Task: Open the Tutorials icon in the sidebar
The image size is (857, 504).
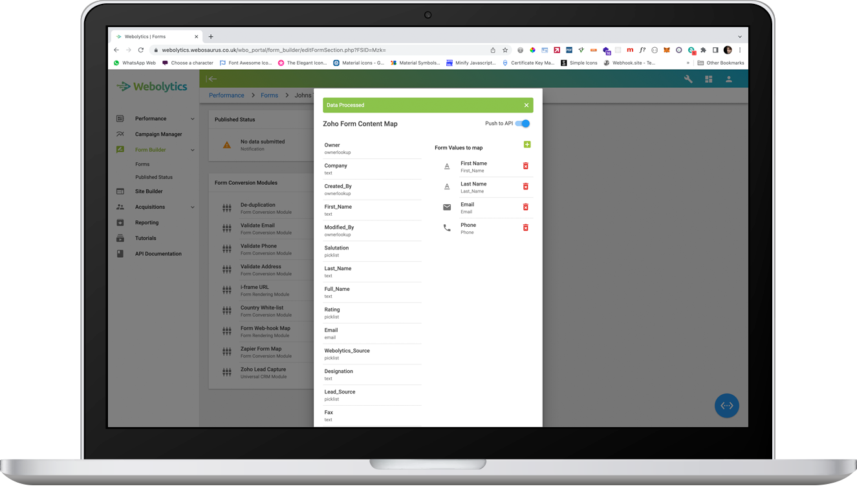Action: (119, 238)
